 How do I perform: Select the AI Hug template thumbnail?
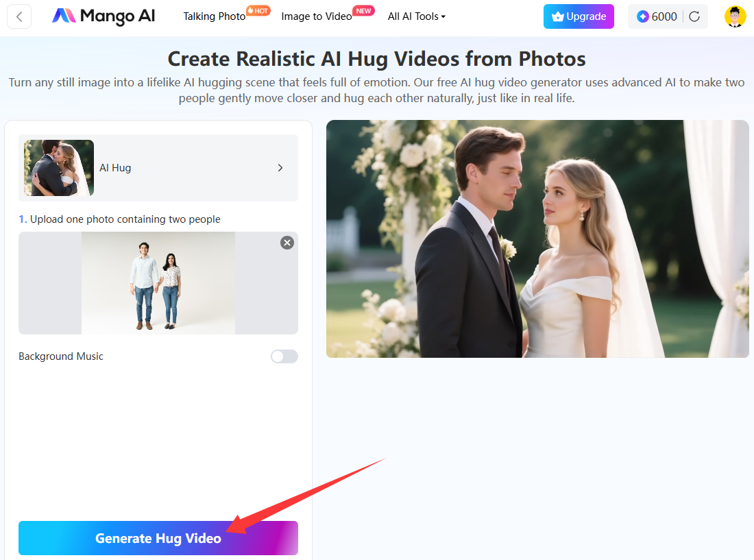(x=59, y=168)
